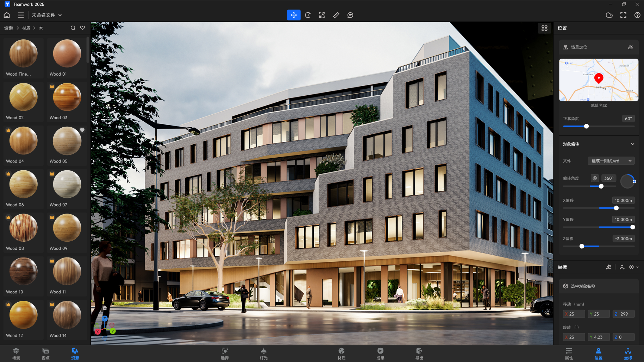The image size is (644, 362).
Task: Unfavorite Wood 05 using its heart
Action: coord(82,130)
